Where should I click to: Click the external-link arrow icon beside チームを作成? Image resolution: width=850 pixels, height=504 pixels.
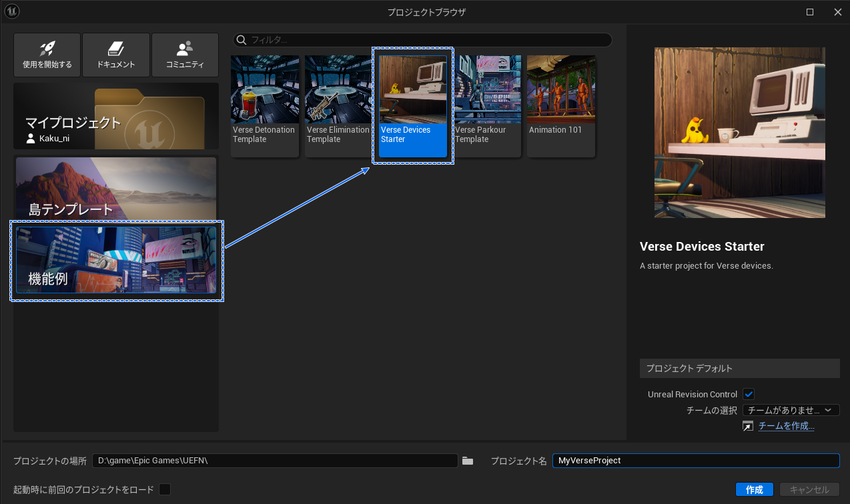(747, 425)
